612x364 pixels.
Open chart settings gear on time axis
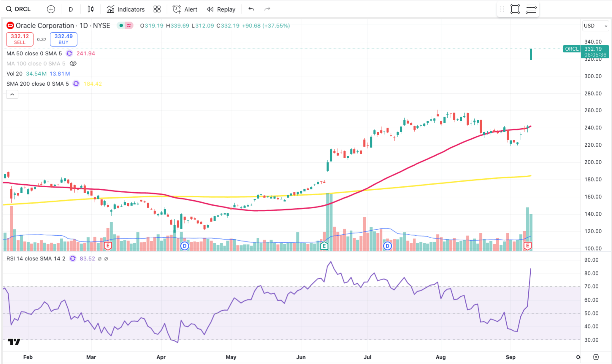[596, 357]
